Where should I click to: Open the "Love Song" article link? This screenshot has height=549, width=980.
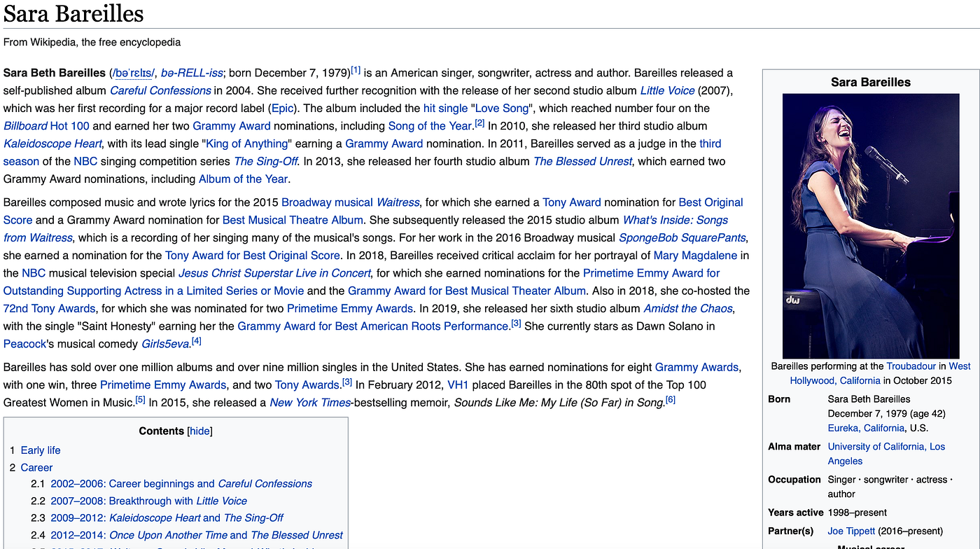point(501,108)
